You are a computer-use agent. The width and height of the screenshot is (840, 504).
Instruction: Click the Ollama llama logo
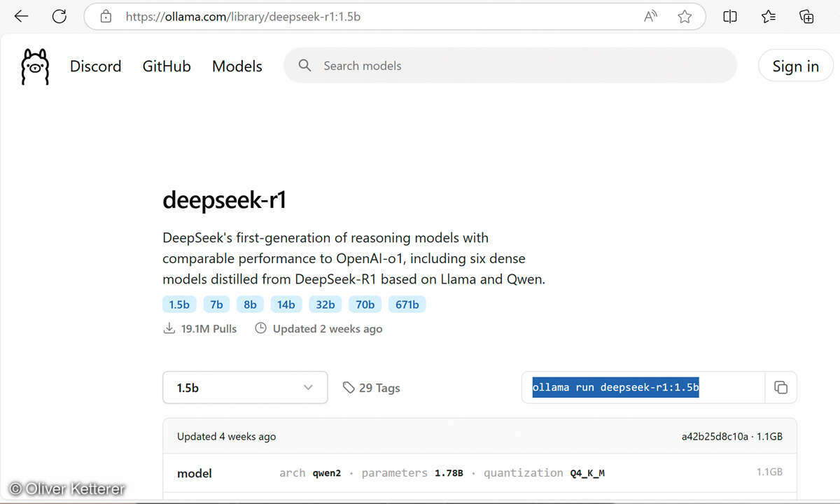[x=35, y=66]
